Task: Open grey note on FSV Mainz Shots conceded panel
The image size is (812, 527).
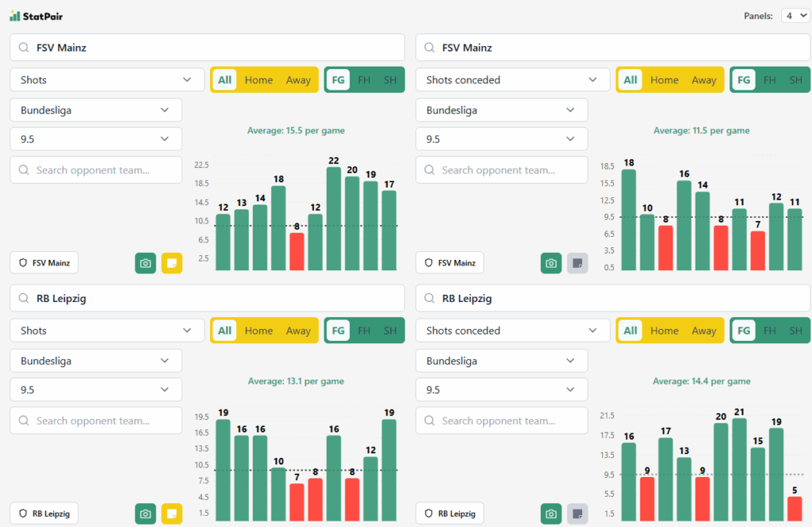Action: [x=577, y=263]
